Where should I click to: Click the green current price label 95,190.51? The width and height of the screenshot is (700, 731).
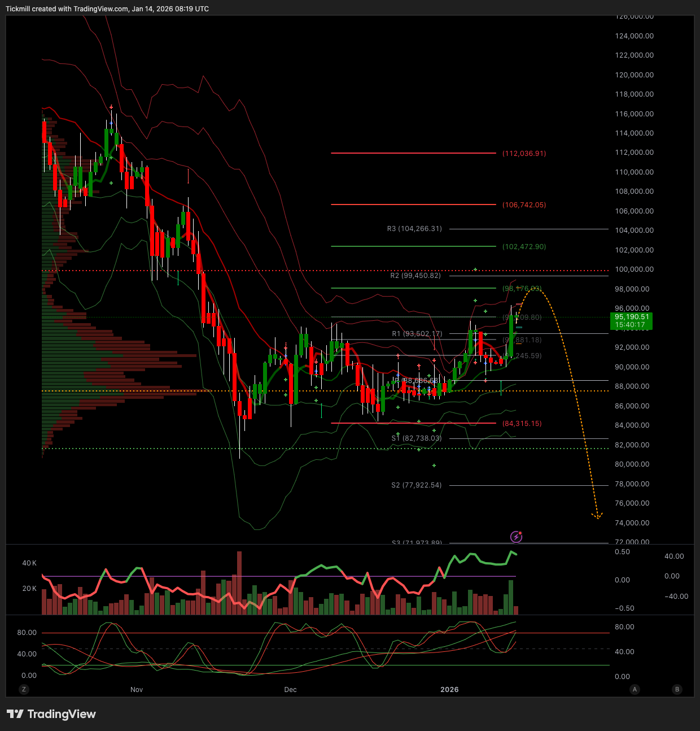[x=632, y=321]
